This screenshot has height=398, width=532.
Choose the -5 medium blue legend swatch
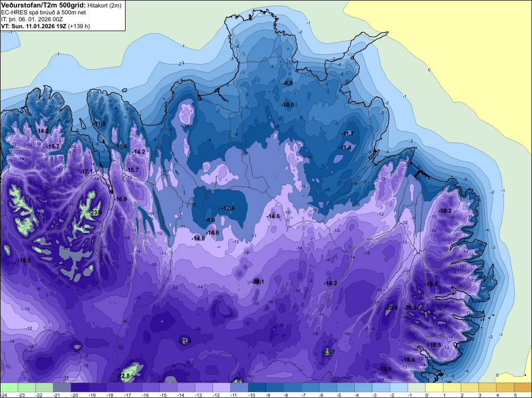pyautogui.click(x=346, y=387)
